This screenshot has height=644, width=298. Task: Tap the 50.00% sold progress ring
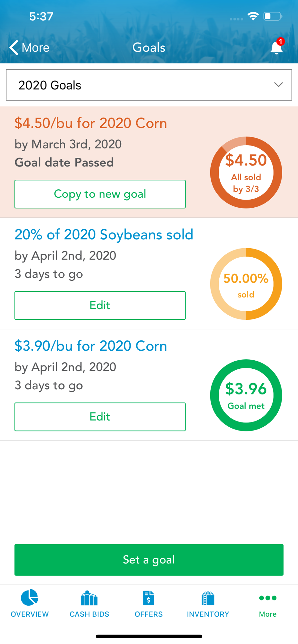(x=246, y=284)
